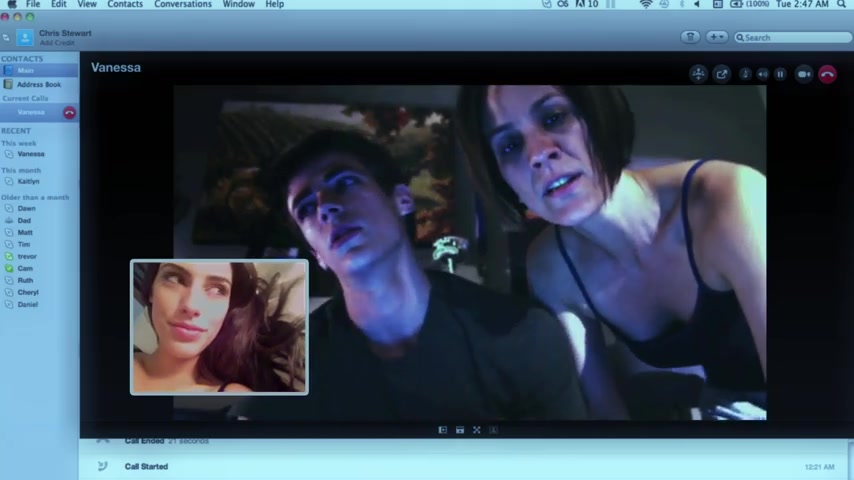Click the Search field
854x480 pixels.
pos(790,37)
